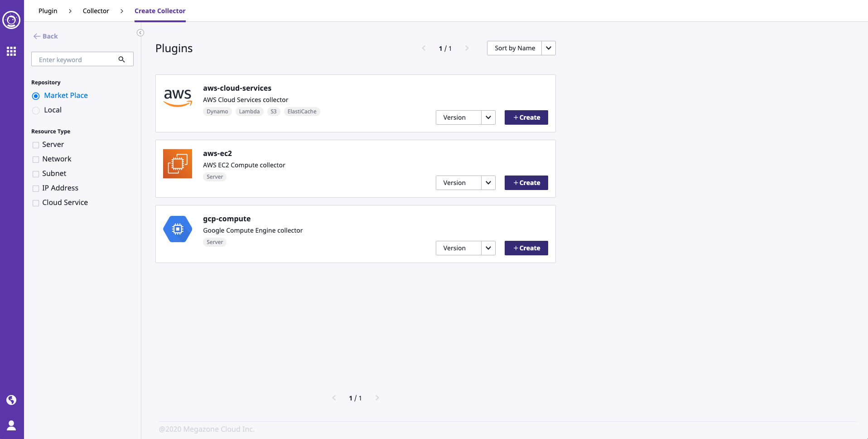This screenshot has width=868, height=439.
Task: Click Google Compute Engine collector description
Action: pyautogui.click(x=253, y=230)
